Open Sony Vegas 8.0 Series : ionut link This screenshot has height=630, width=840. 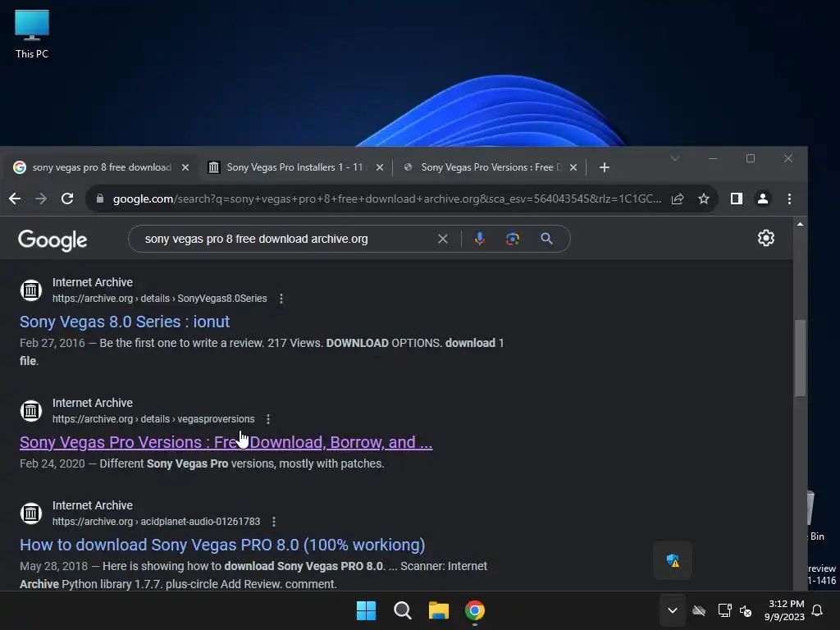coord(125,322)
